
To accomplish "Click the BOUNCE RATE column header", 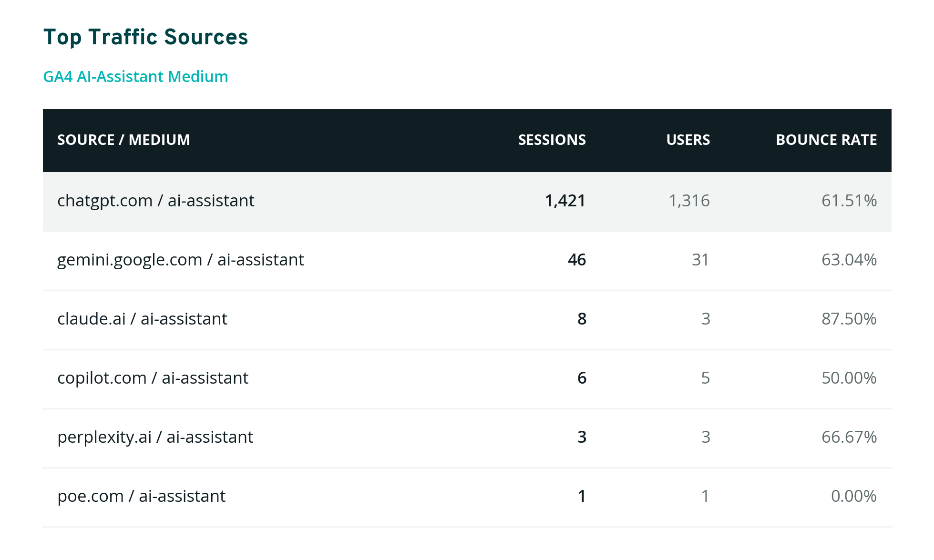I will click(826, 140).
